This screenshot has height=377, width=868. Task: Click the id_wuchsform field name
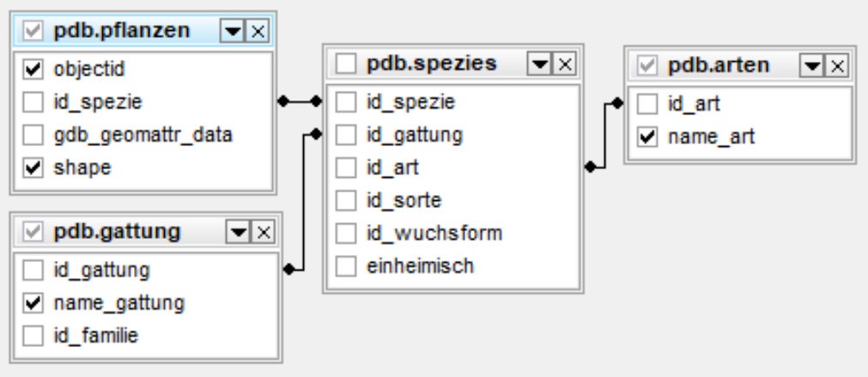pos(434,234)
